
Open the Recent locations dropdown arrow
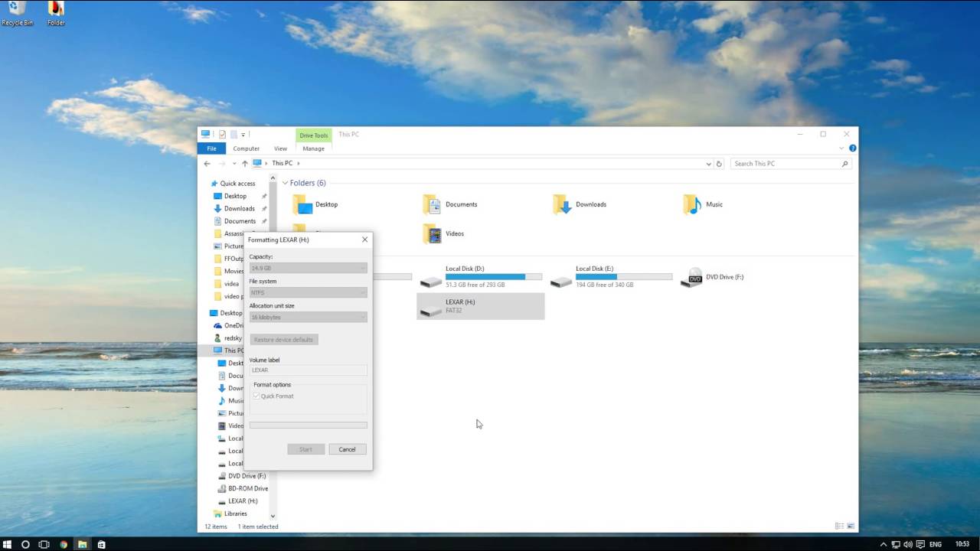tap(234, 164)
